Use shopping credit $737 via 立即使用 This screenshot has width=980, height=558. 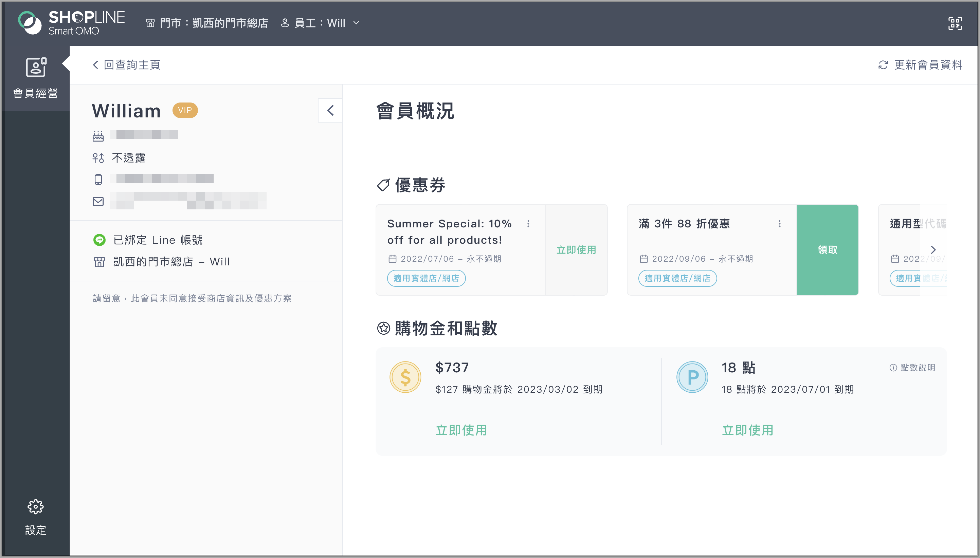[x=461, y=430]
